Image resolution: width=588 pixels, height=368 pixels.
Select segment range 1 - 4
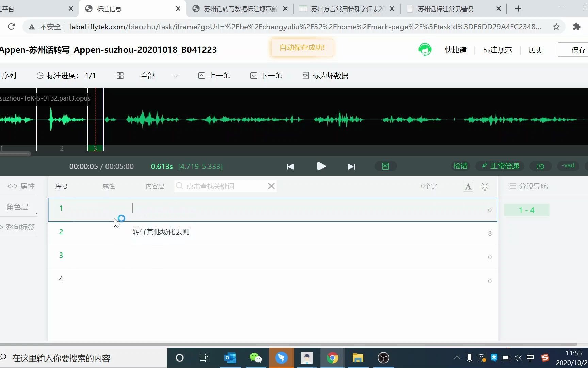click(526, 210)
